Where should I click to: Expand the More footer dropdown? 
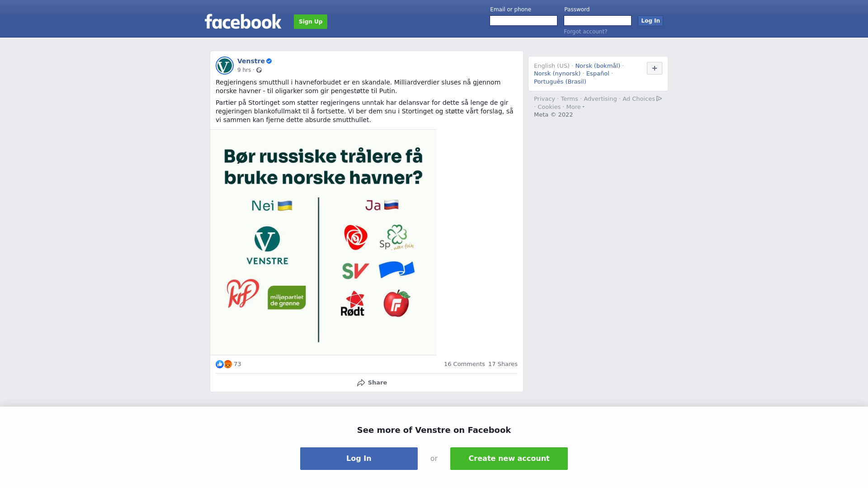point(575,107)
